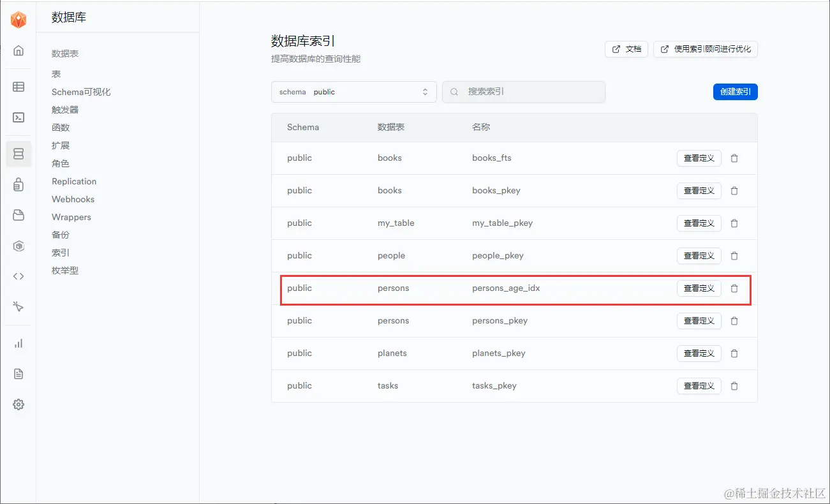Delete the planets_pkey index trash icon

coord(734,353)
